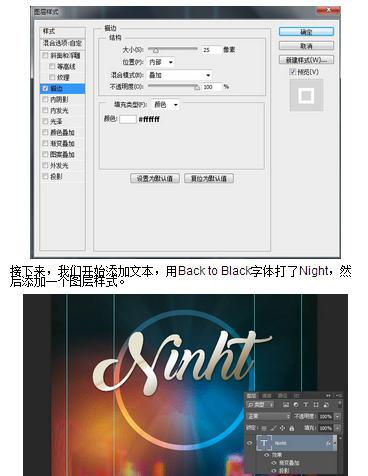368x476 pixels.
Task: Switch to the 通道 Channels tab
Action: pyautogui.click(x=267, y=395)
